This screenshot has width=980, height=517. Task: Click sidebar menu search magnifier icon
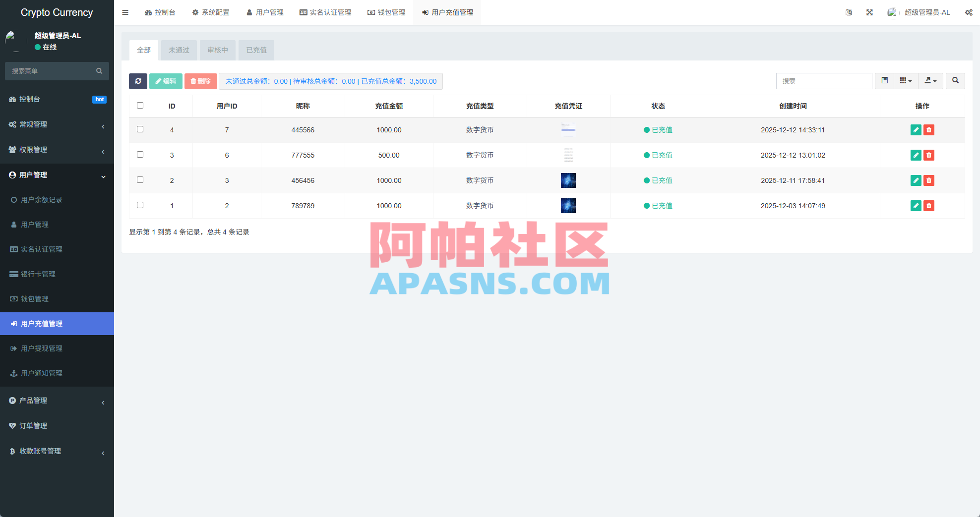coord(99,71)
